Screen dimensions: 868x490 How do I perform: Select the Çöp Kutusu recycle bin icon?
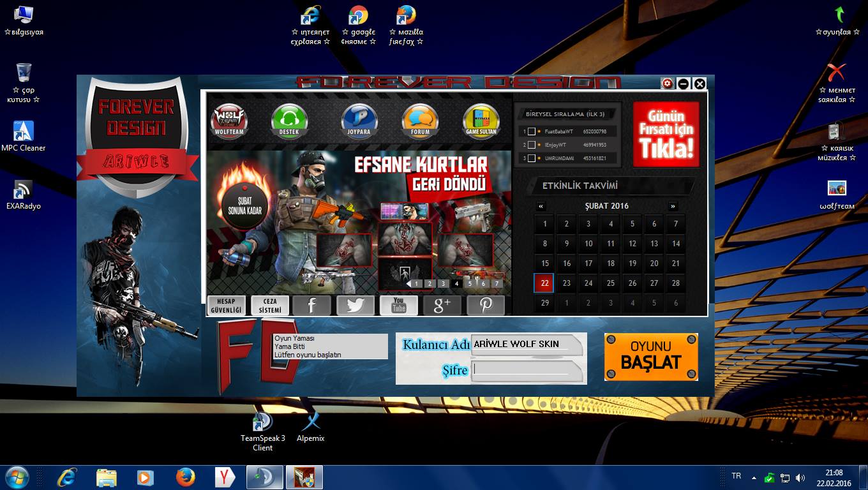(x=24, y=83)
